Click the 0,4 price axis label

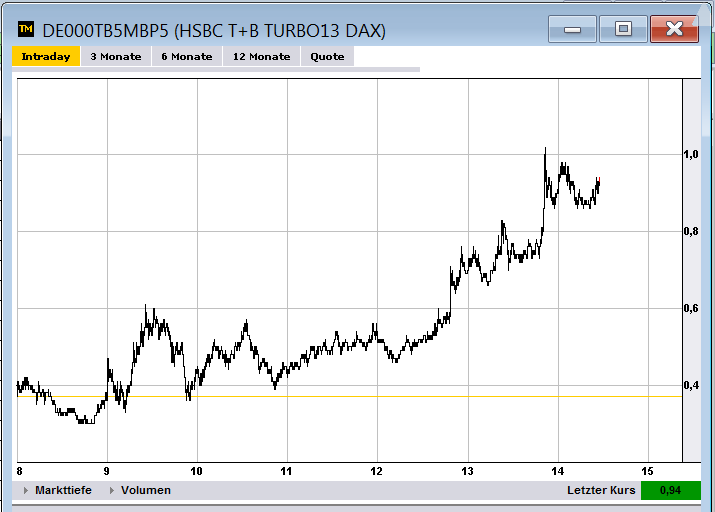tap(691, 385)
